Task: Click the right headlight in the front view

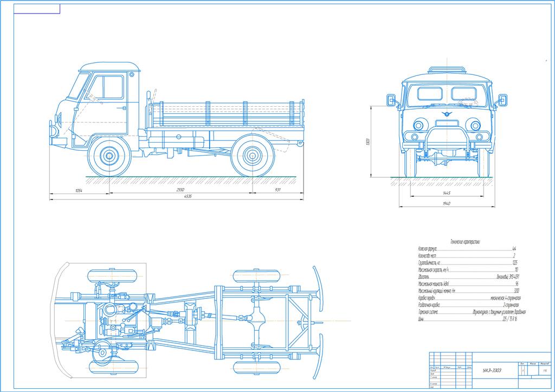Action: click(x=475, y=126)
